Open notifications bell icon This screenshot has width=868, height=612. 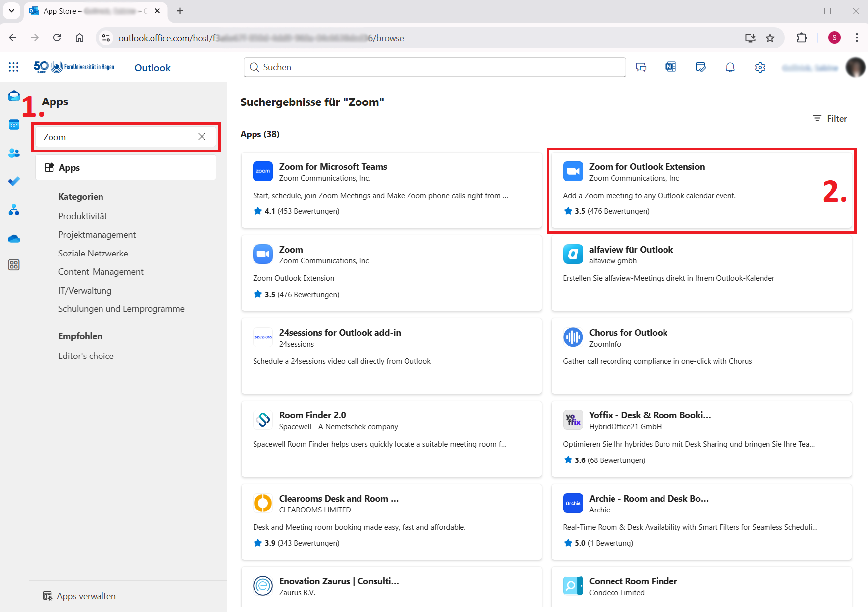tap(730, 67)
